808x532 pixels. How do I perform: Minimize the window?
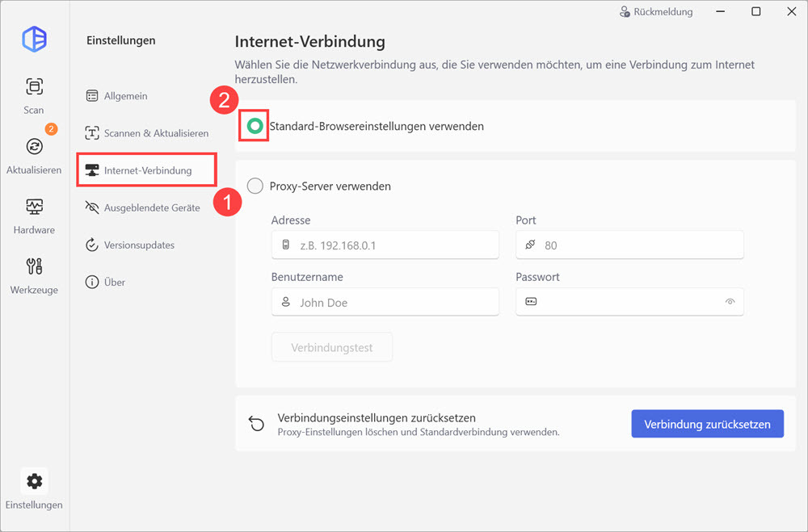[721, 11]
